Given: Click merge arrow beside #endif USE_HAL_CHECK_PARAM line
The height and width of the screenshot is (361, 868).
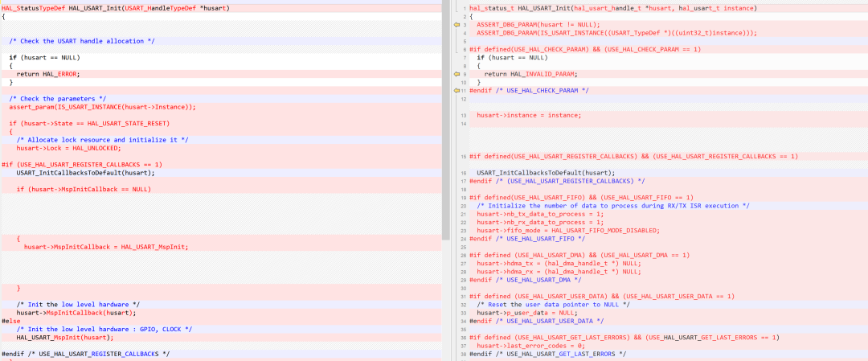Looking at the screenshot, I should 457,90.
